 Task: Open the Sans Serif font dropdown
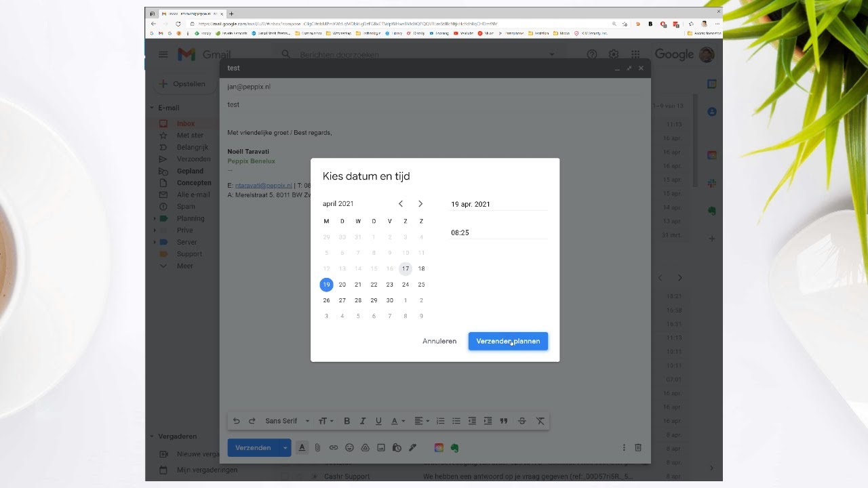click(x=288, y=421)
